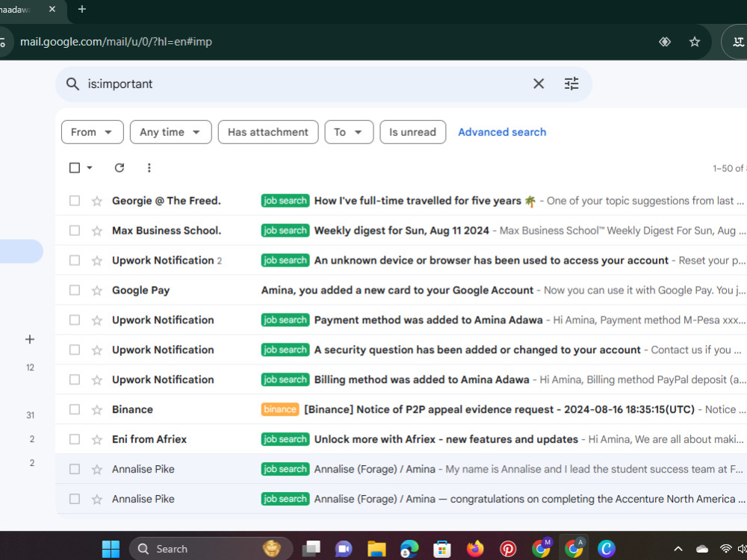Expand the To filter dropdown
This screenshot has height=560, width=747.
pos(349,132)
